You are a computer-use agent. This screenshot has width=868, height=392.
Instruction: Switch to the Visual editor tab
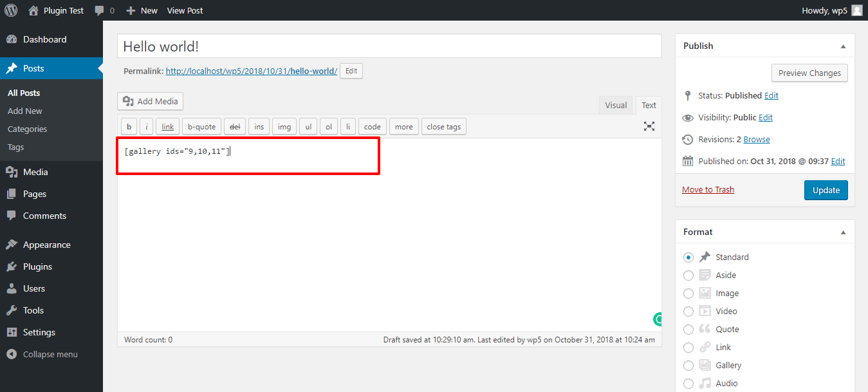[616, 105]
